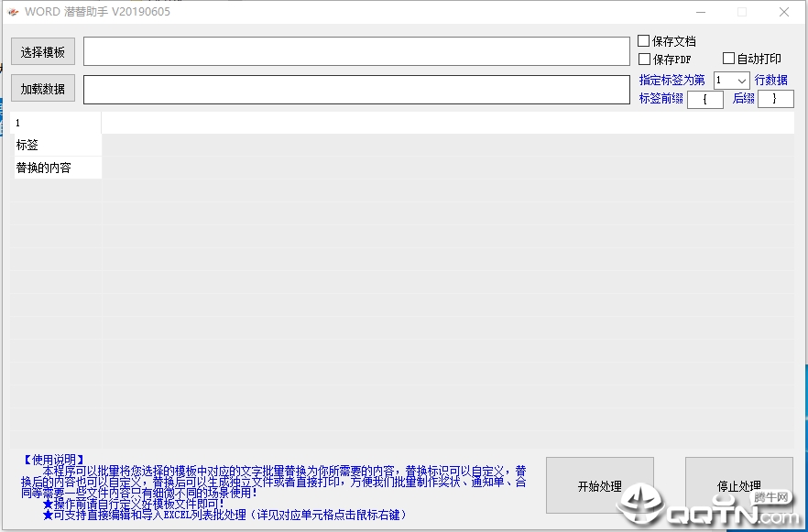Focus the template path input field

[356, 51]
